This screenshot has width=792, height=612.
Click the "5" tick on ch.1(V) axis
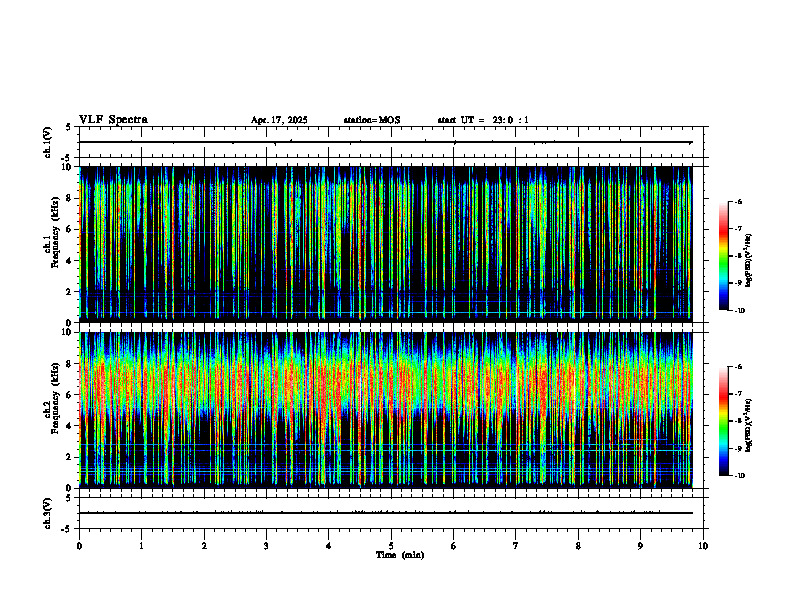68,127
